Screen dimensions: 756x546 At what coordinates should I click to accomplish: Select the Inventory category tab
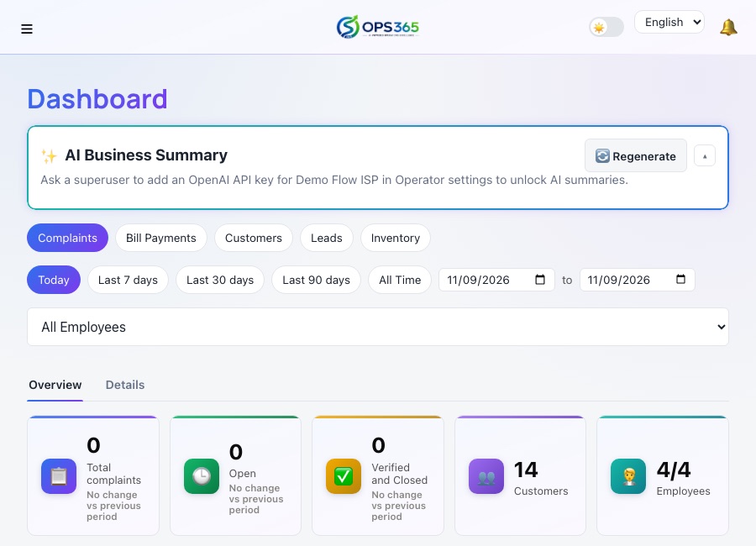pos(396,238)
